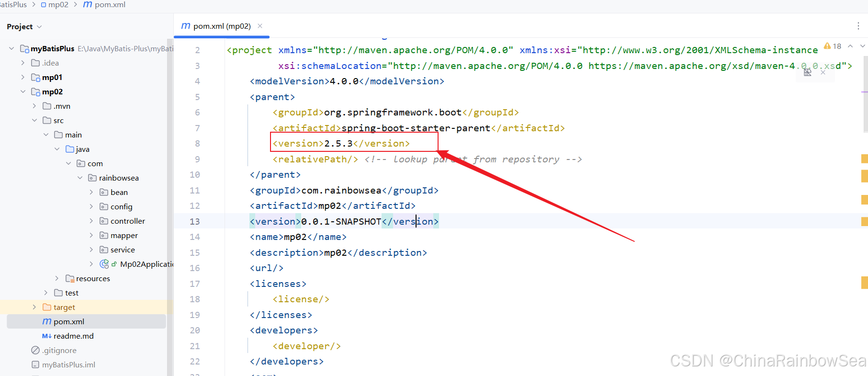Image resolution: width=868 pixels, height=376 pixels.
Task: Open the editor tabs three-dot menu
Action: tap(858, 26)
